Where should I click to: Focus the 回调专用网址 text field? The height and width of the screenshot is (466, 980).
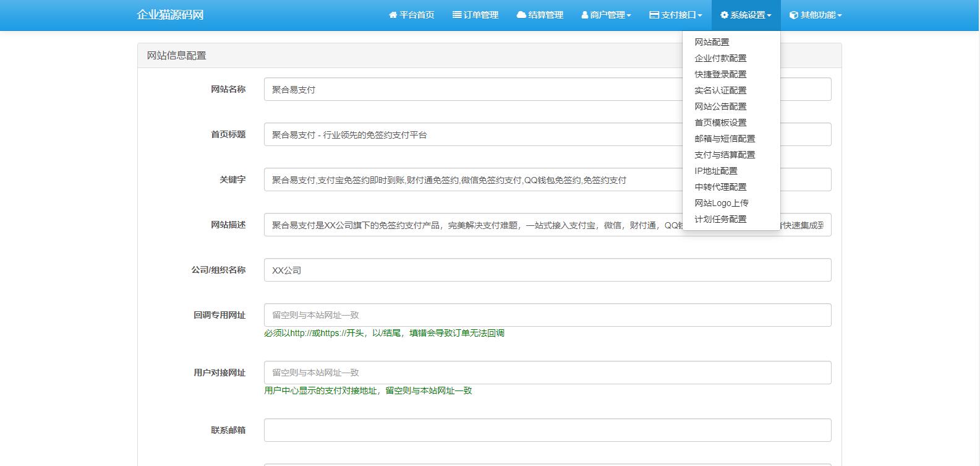coord(547,315)
